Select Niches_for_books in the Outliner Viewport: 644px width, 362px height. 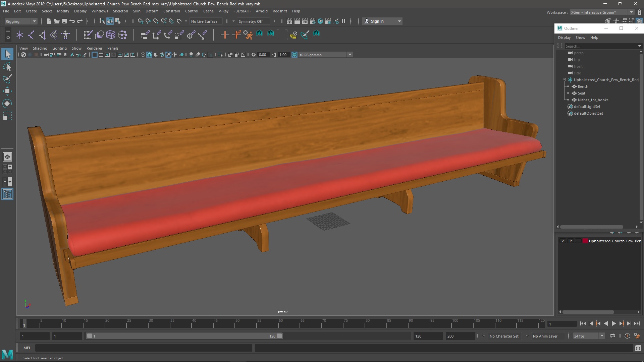[x=593, y=100]
